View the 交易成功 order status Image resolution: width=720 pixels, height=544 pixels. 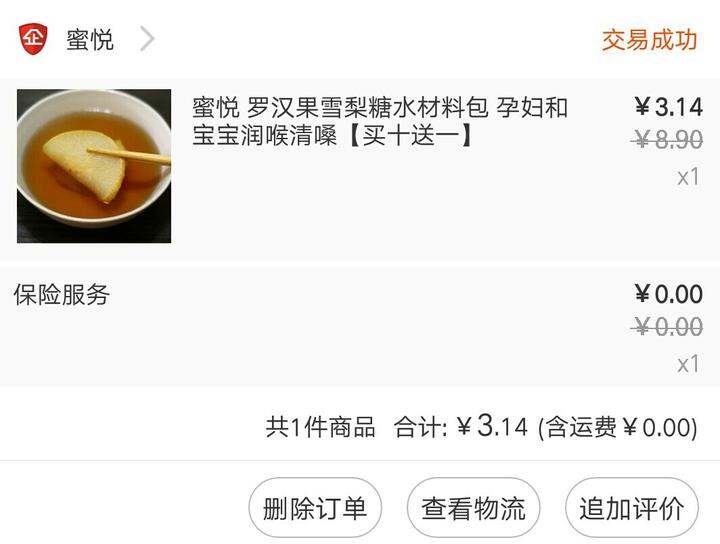tap(649, 40)
